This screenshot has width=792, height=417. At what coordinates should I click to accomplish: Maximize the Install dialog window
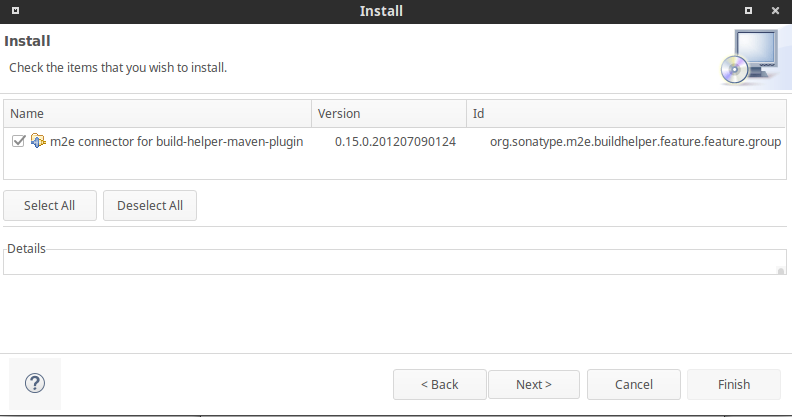click(748, 11)
